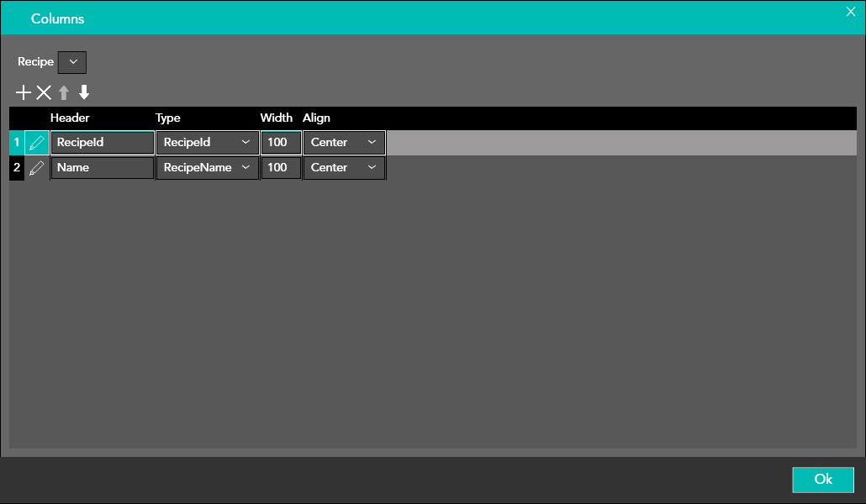This screenshot has width=866, height=504.
Task: Click Width field in row 2
Action: tap(280, 168)
